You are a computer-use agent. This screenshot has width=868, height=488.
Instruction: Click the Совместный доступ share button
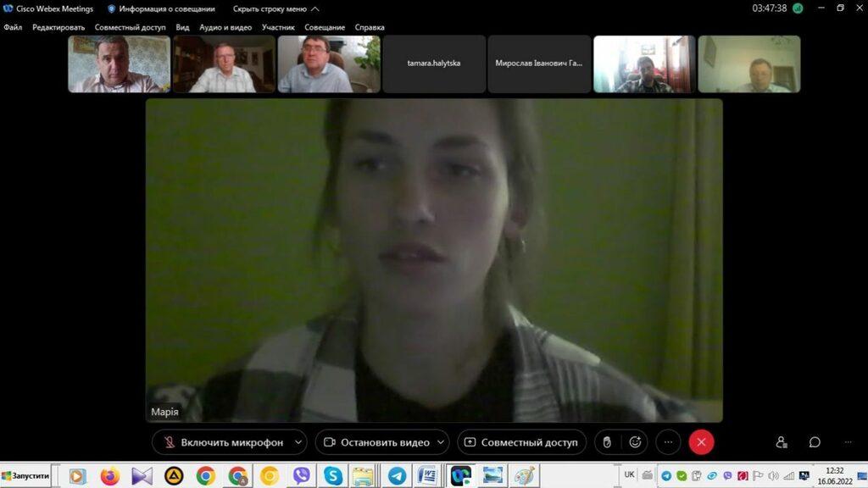[x=521, y=442]
